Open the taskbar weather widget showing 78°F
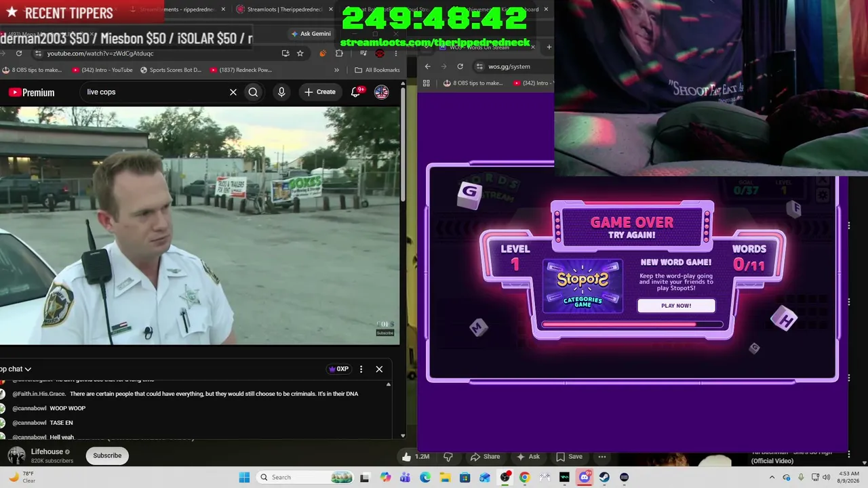The width and height of the screenshot is (868, 488). (21, 477)
